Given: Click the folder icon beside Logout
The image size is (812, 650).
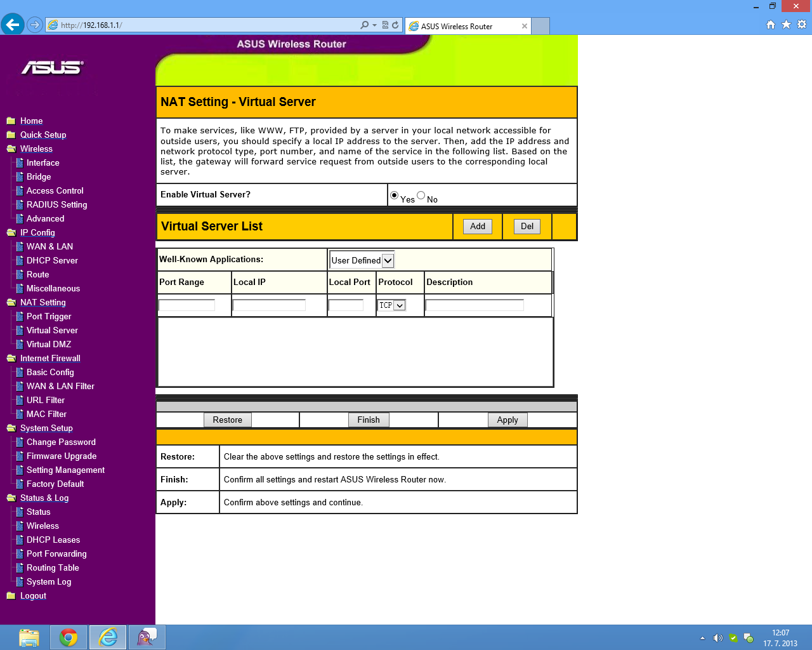Looking at the screenshot, I should tap(11, 595).
